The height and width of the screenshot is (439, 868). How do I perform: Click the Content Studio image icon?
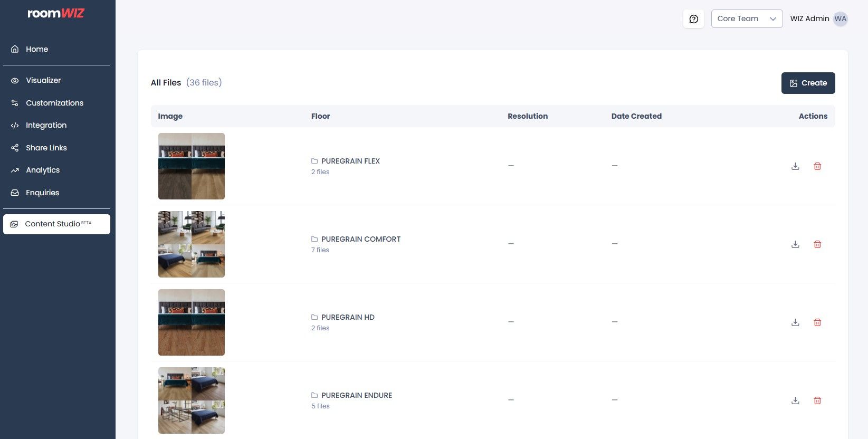pos(14,224)
